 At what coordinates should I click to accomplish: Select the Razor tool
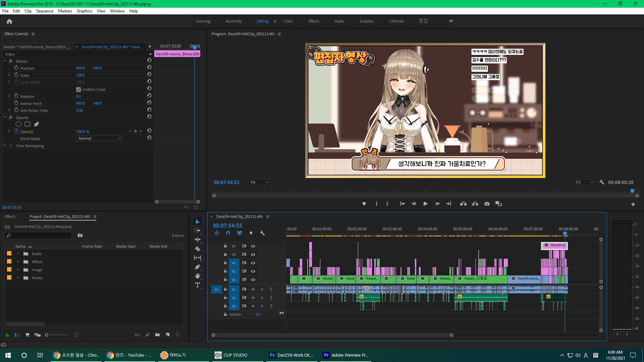click(198, 249)
